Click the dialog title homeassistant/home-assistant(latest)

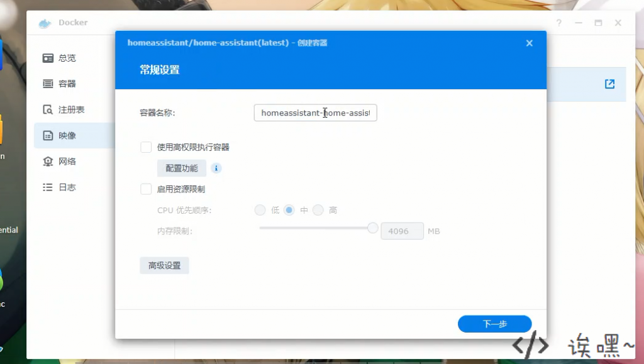(x=208, y=43)
